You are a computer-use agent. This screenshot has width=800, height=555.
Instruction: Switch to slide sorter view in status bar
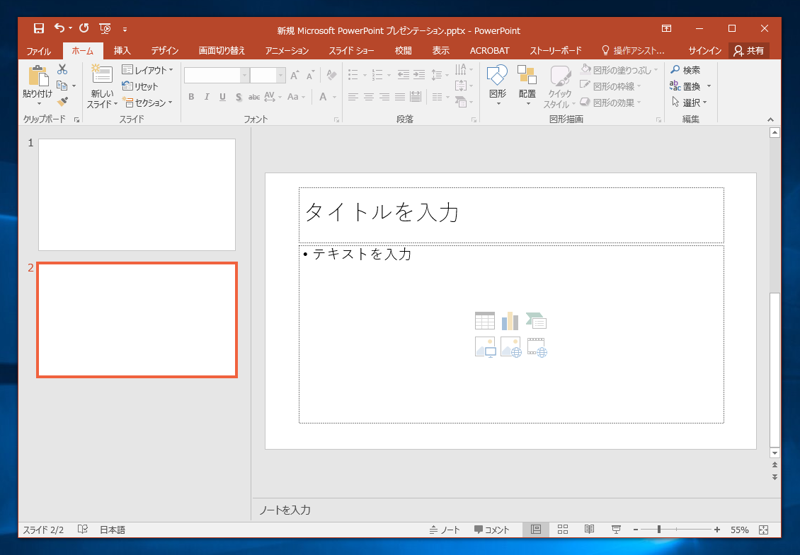pos(563,529)
